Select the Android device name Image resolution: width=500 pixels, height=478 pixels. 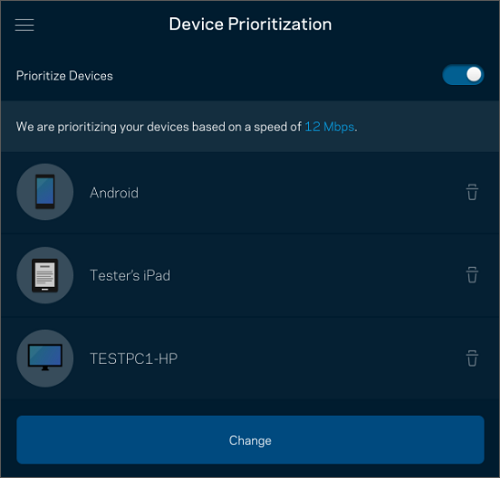114,193
